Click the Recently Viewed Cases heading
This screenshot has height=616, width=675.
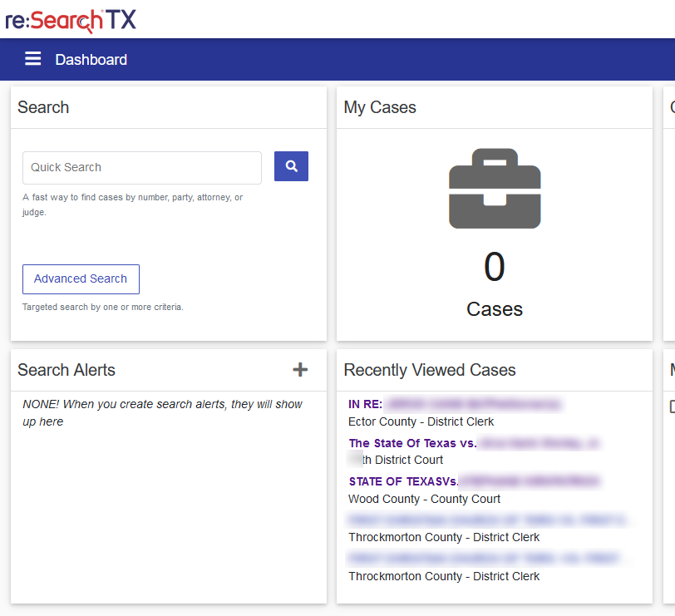click(430, 370)
